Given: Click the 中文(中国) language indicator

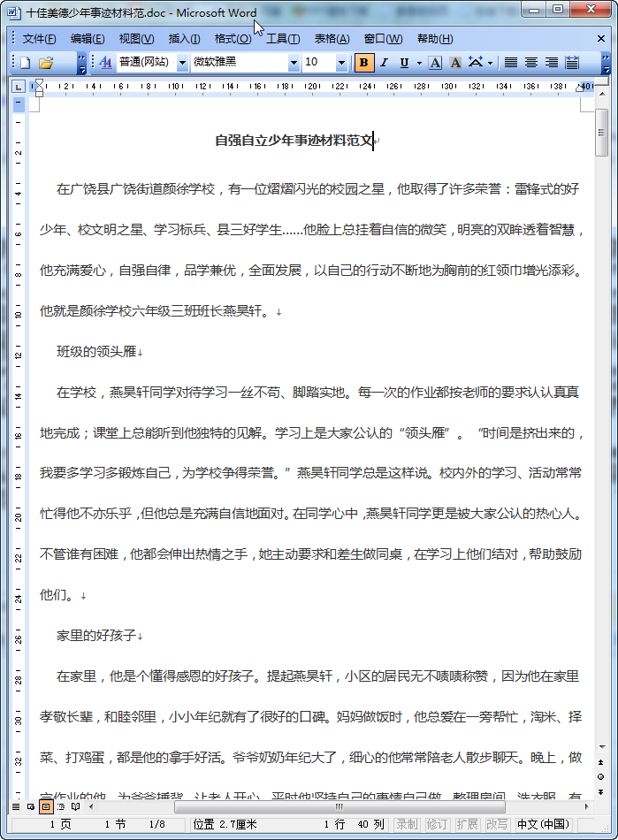Looking at the screenshot, I should pos(543,824).
